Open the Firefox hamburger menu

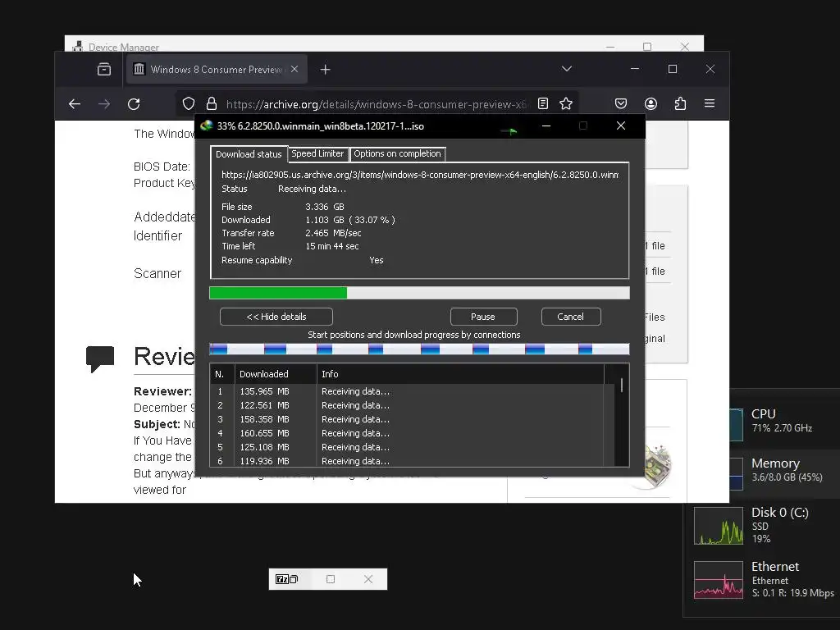click(710, 103)
